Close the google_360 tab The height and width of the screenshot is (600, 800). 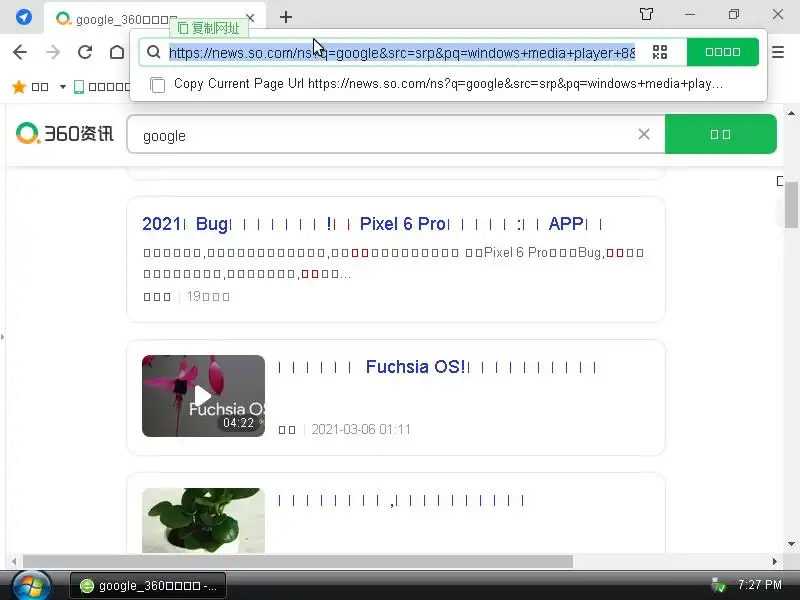(x=250, y=18)
